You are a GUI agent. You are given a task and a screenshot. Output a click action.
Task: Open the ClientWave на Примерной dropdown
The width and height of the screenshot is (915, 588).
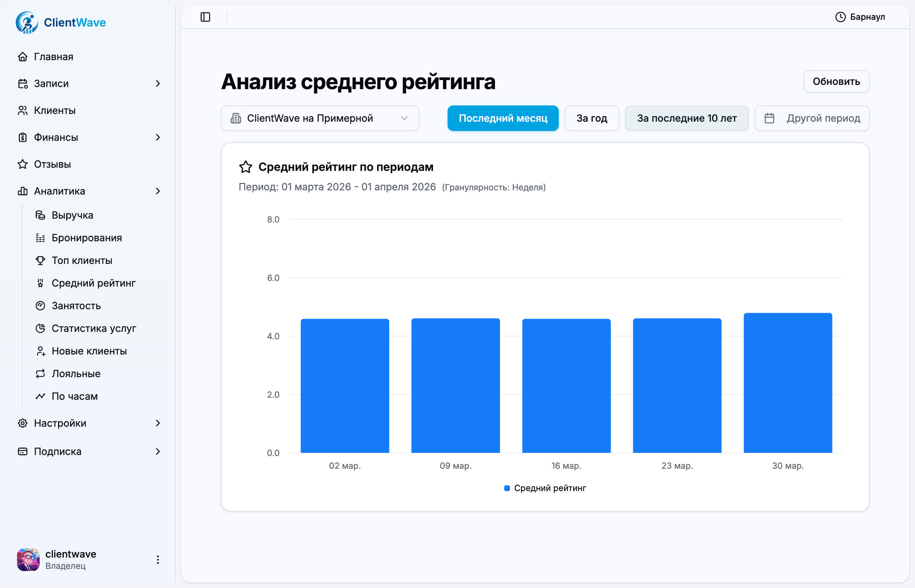(320, 119)
